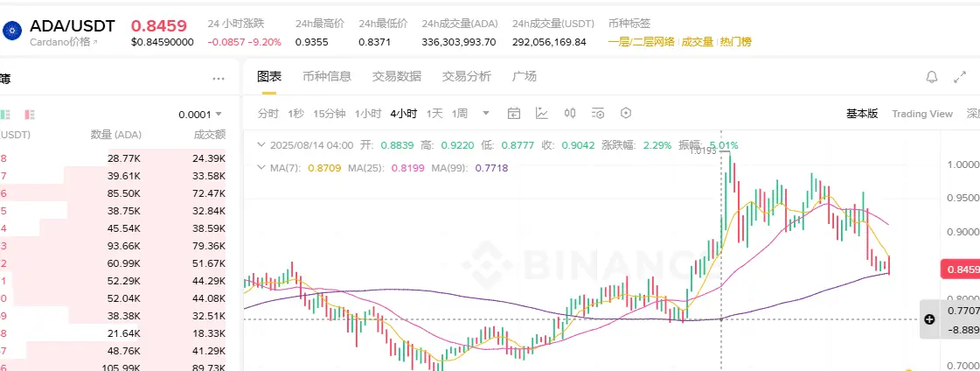This screenshot has width=980, height=371.
Task: Open the go-to-date calendar icon
Action: 514,113
